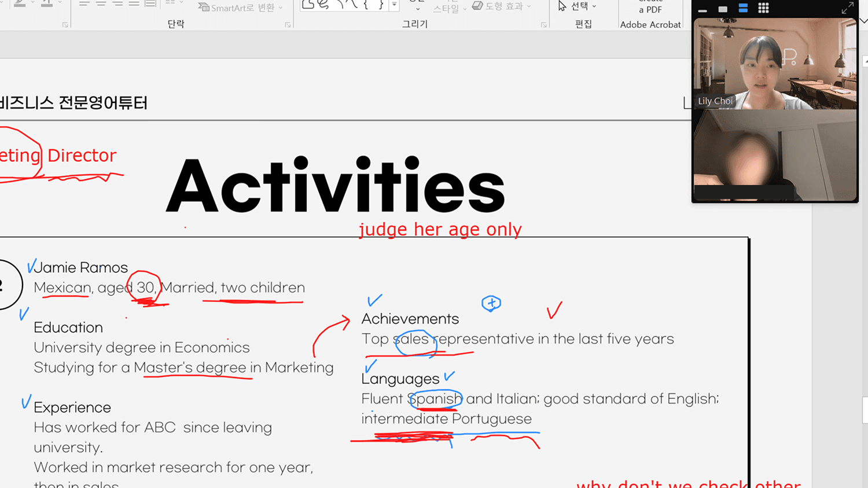Open the 도형 효과 shape effects menu
This screenshot has height=488, width=868.
[502, 6]
